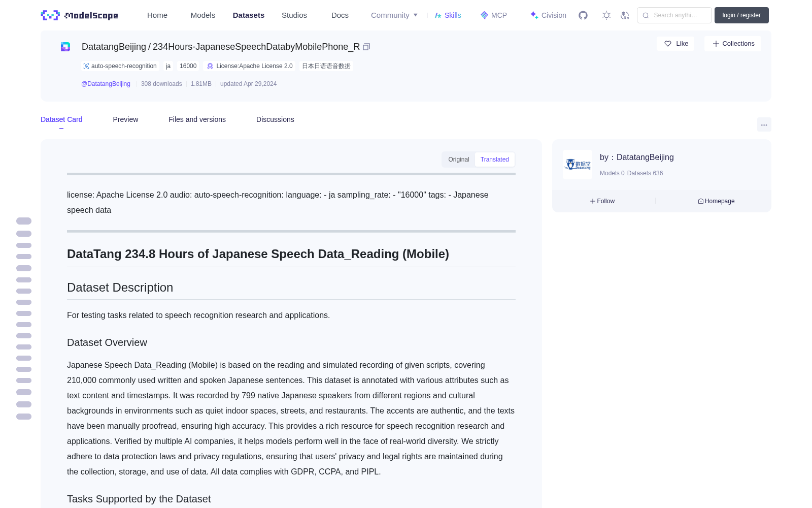Click the 'ja' language tag

(168, 66)
